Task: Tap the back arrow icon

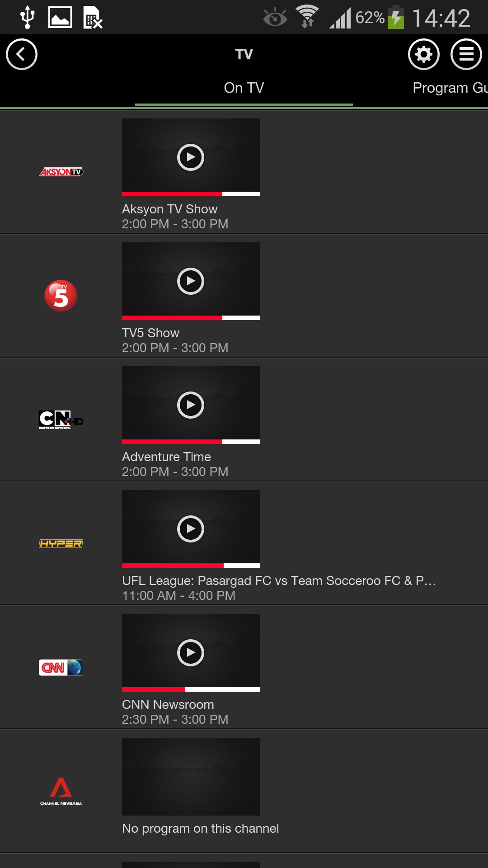Action: pos(21,53)
